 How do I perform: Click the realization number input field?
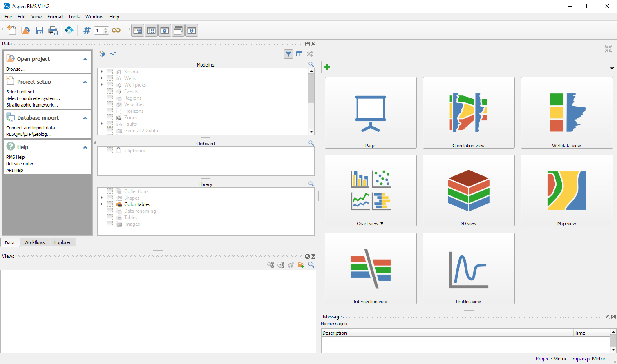click(98, 31)
